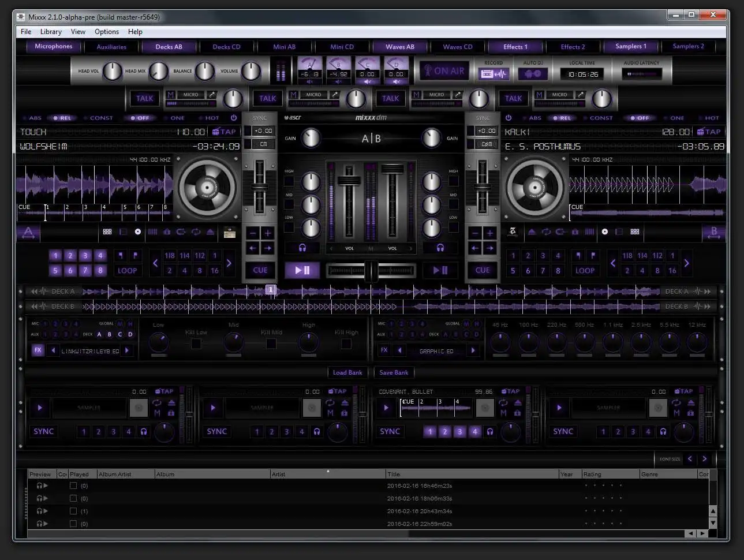Click the left deck keylock padlock icon
The width and height of the screenshot is (744, 560).
coord(167,232)
